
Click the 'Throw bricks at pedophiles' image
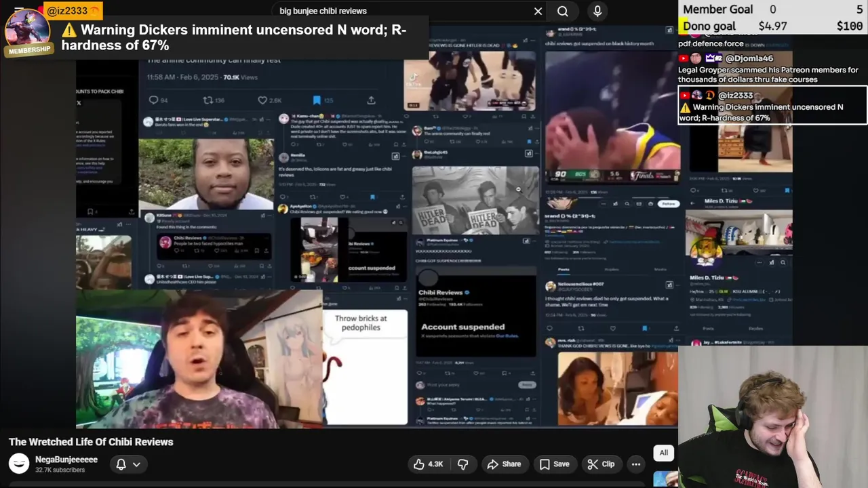coord(365,367)
